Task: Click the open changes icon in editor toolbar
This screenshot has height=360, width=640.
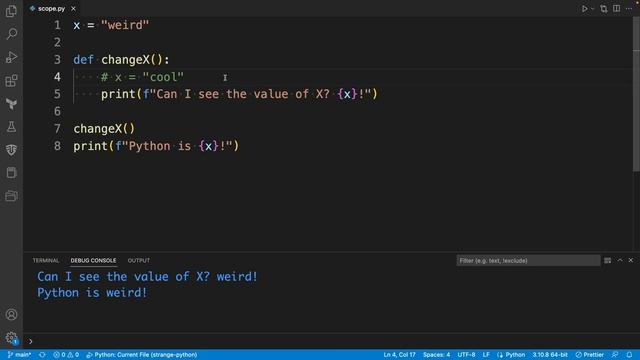Action: (604, 9)
